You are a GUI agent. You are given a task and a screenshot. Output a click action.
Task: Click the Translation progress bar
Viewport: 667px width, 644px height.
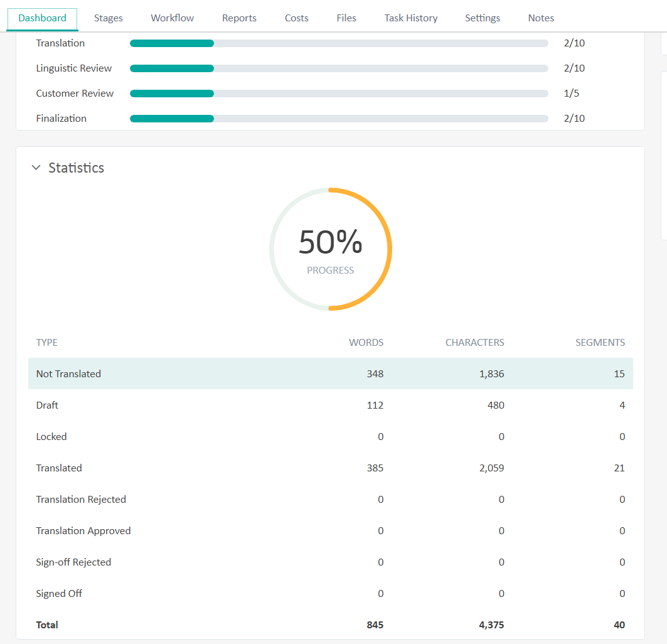click(339, 43)
